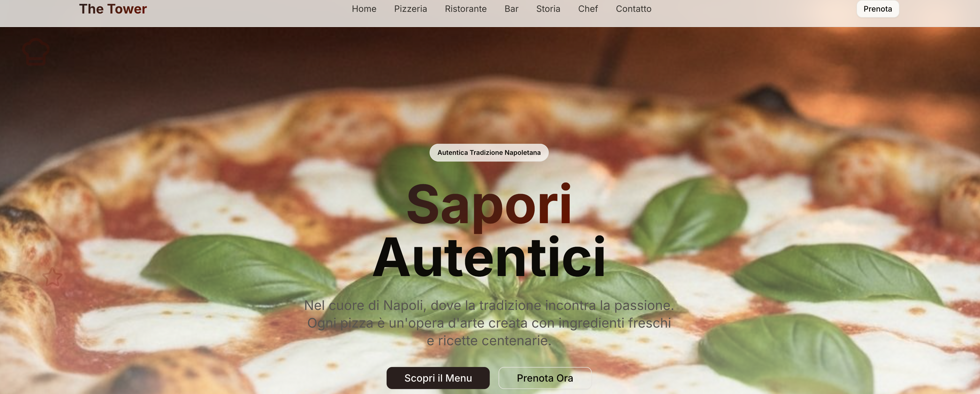Click the e ricette centenarie line
The width and height of the screenshot is (980, 394).
(489, 340)
